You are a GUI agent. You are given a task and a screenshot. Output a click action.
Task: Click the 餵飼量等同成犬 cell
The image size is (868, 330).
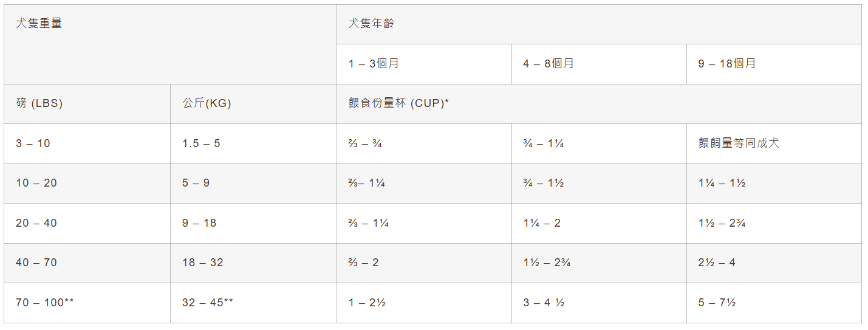click(x=739, y=144)
